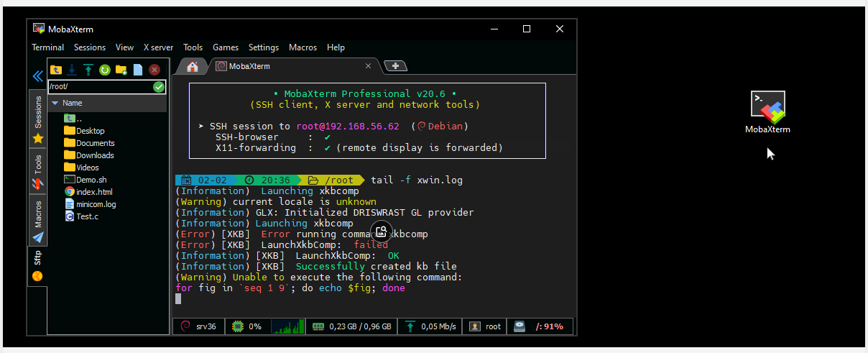The width and height of the screenshot is (868, 353).
Task: Select the index.html file
Action: coord(88,192)
